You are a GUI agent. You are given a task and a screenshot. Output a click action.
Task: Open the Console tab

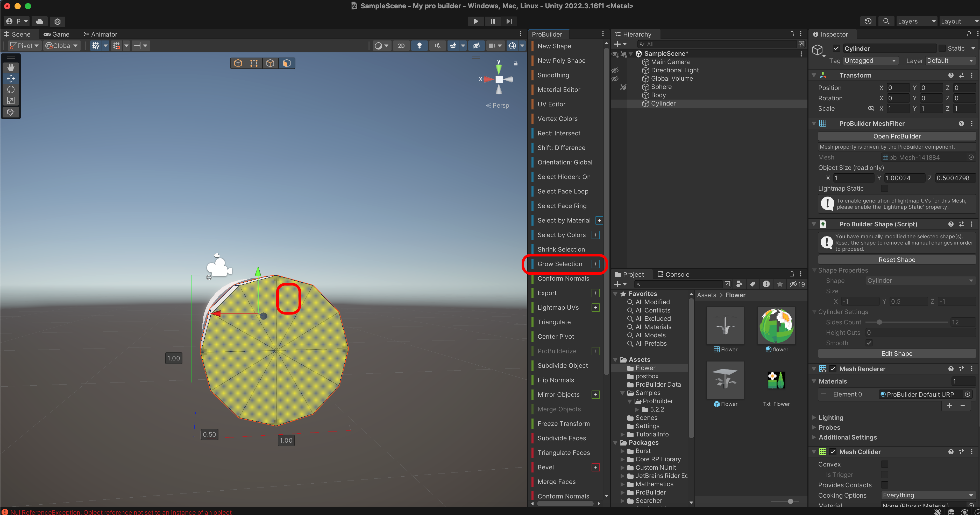click(673, 274)
